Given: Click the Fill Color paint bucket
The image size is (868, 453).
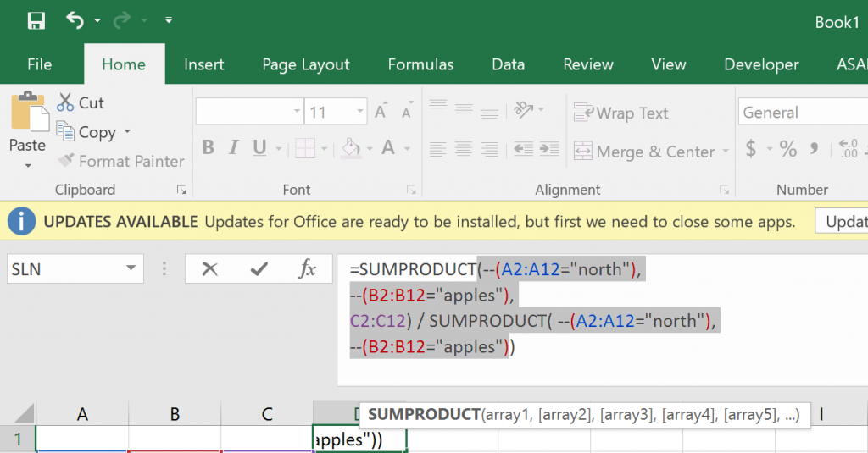Looking at the screenshot, I should click(x=351, y=147).
